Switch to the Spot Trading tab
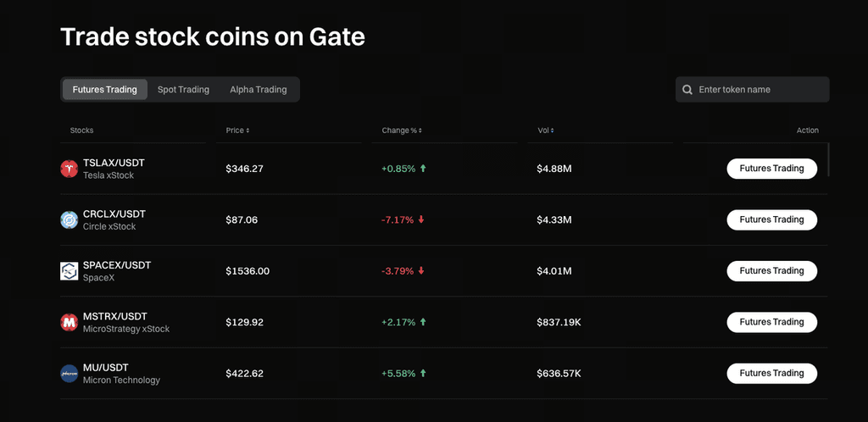The width and height of the screenshot is (868, 422). 183,90
